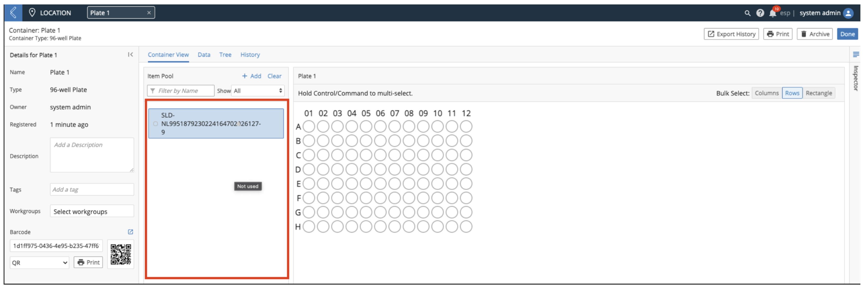868x290 pixels.
Task: Open the Inspector panel icon
Action: [x=856, y=55]
